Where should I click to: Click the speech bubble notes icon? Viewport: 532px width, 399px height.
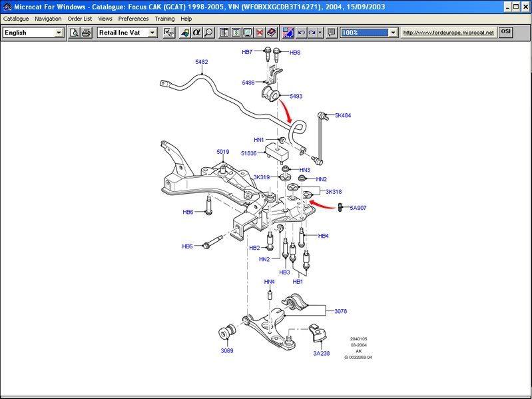332,33
